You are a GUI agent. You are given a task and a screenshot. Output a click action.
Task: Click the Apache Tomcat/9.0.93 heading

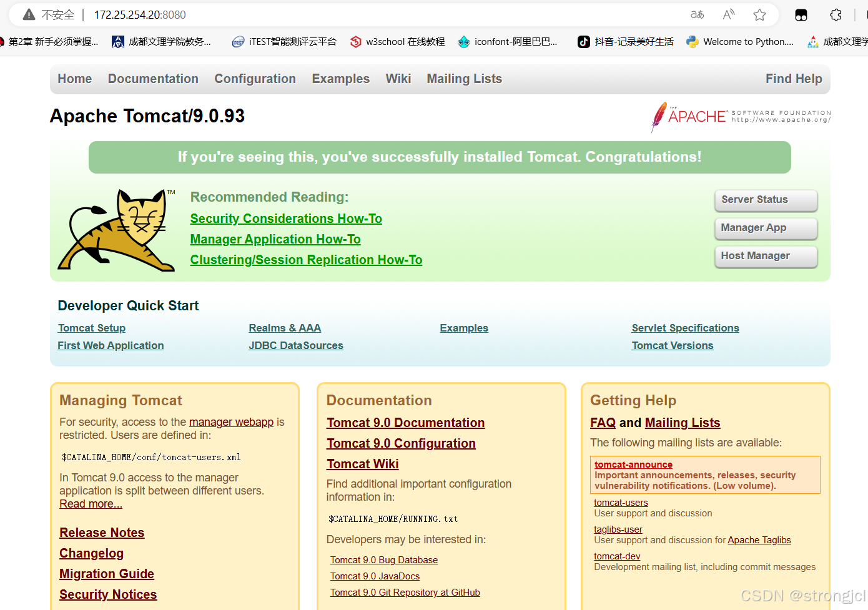147,116
